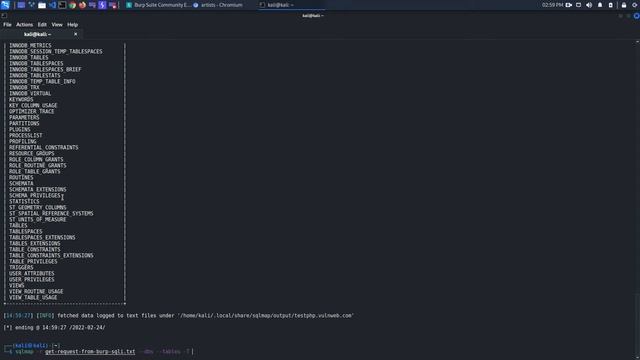Click TABLE_CONSTRAINTS_EXTENSIONS entry
Image resolution: width=640 pixels, height=360 pixels.
coord(51,256)
